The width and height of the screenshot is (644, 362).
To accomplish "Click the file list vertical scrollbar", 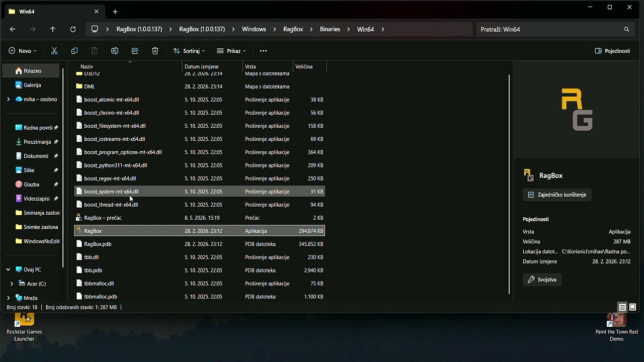I will (x=509, y=184).
